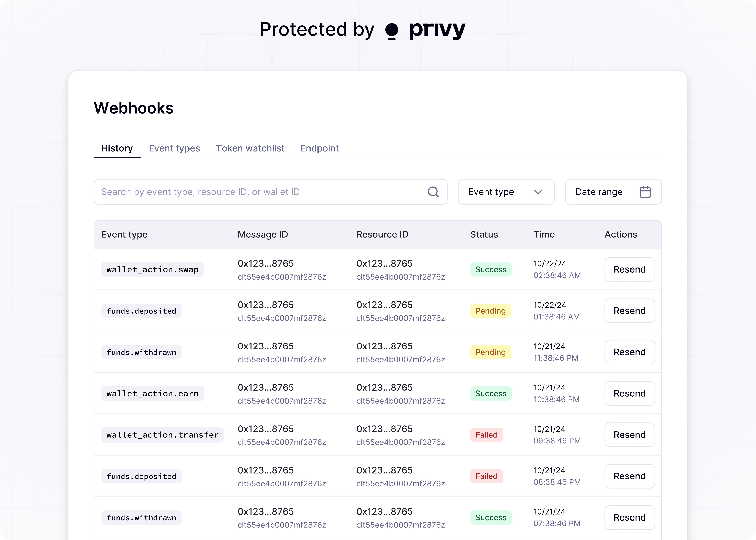Image resolution: width=756 pixels, height=540 pixels.
Task: Click the Time column header
Action: 544,234
